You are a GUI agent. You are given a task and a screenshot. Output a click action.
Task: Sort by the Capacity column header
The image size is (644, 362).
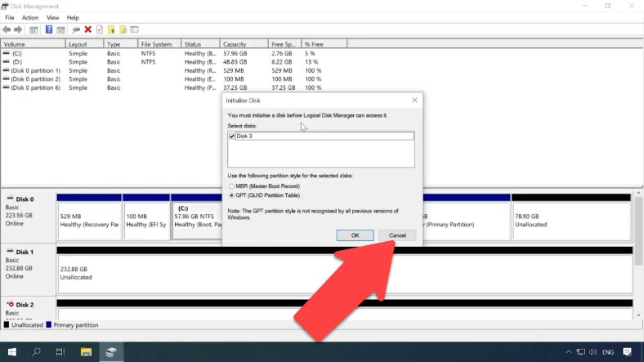tap(244, 44)
